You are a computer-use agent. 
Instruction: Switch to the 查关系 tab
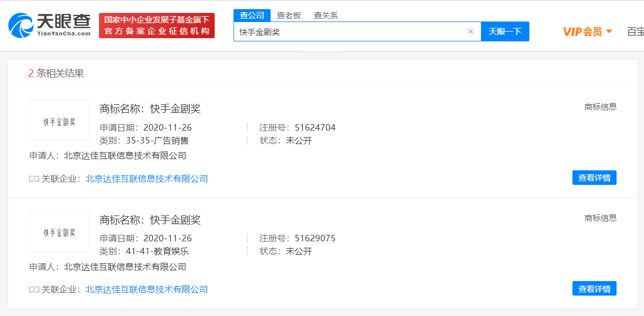326,15
